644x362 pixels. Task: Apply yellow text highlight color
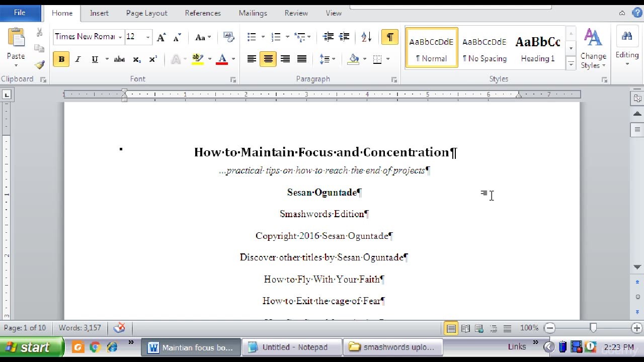[x=197, y=59]
